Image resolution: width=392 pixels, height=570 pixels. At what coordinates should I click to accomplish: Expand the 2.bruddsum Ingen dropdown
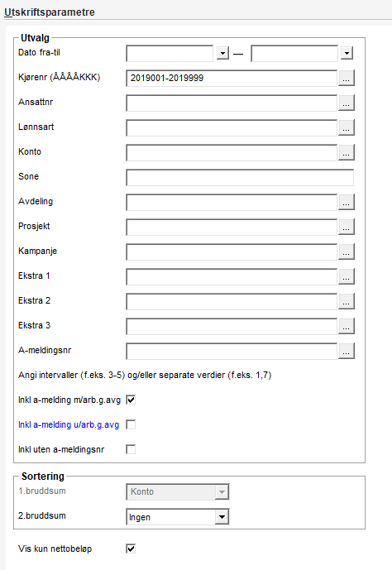point(222,516)
